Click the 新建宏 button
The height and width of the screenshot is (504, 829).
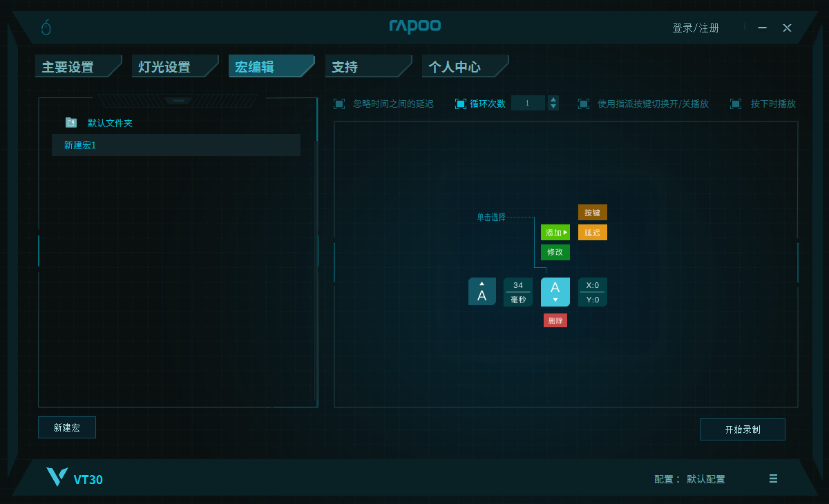click(67, 427)
